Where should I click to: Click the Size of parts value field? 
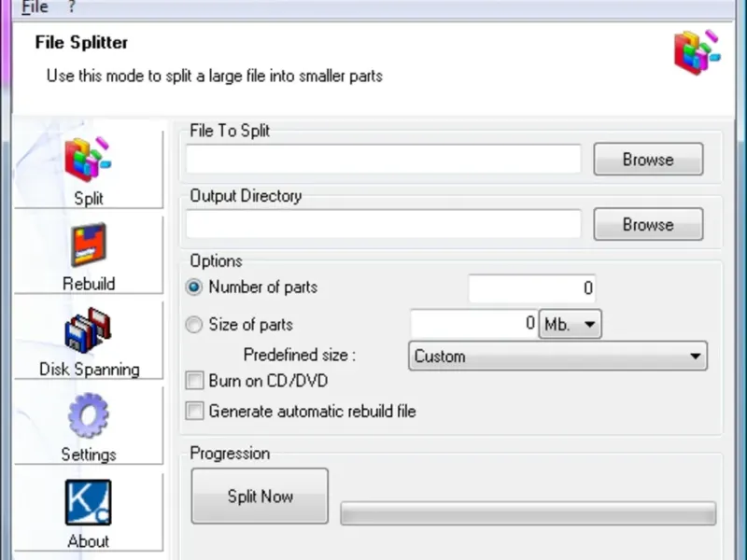click(474, 324)
